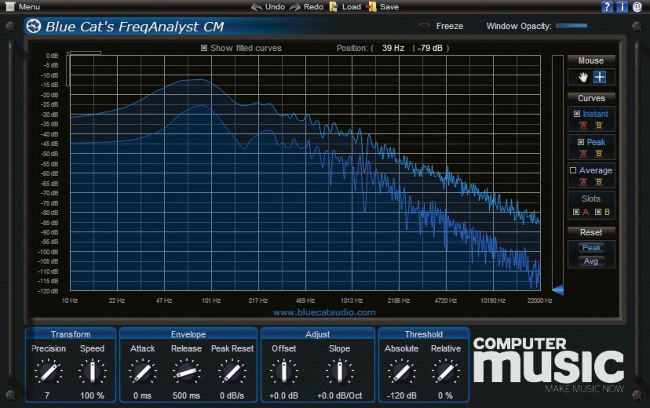Click the Attack knob
Screen dimensions: 650x408
[142, 371]
